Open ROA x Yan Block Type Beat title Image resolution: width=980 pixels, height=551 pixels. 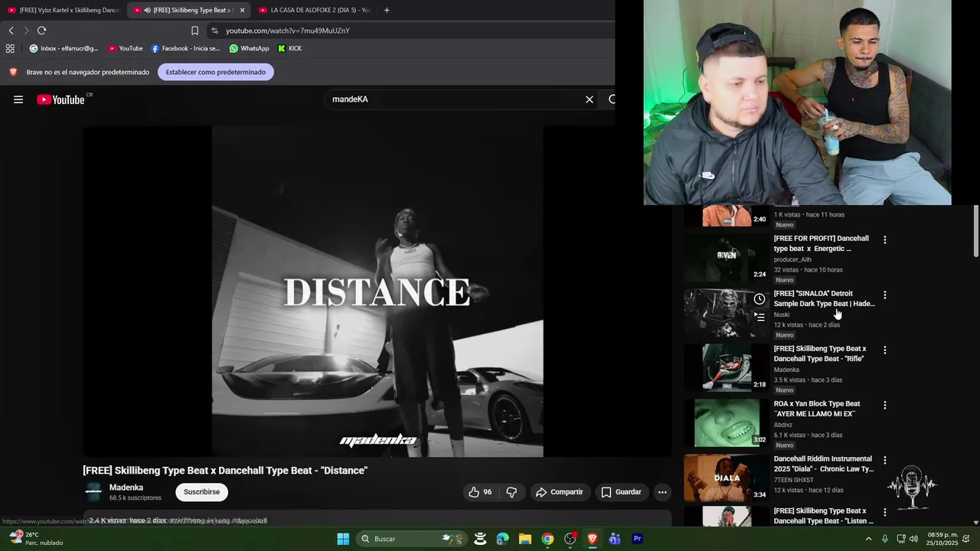tap(817, 409)
